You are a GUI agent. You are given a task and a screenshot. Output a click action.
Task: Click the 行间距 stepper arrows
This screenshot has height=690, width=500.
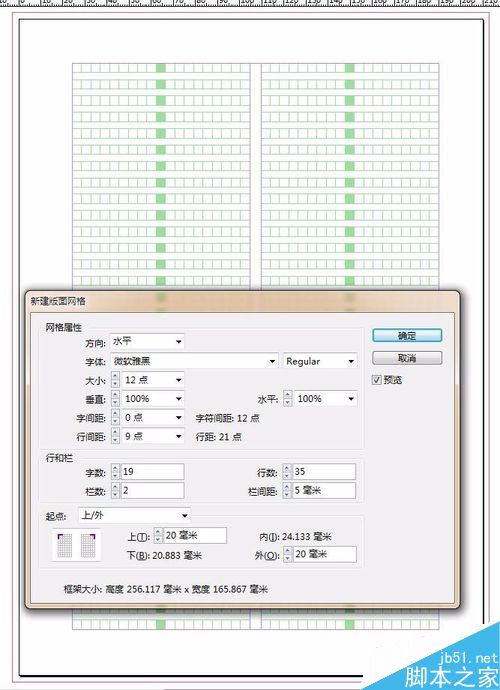(115, 437)
